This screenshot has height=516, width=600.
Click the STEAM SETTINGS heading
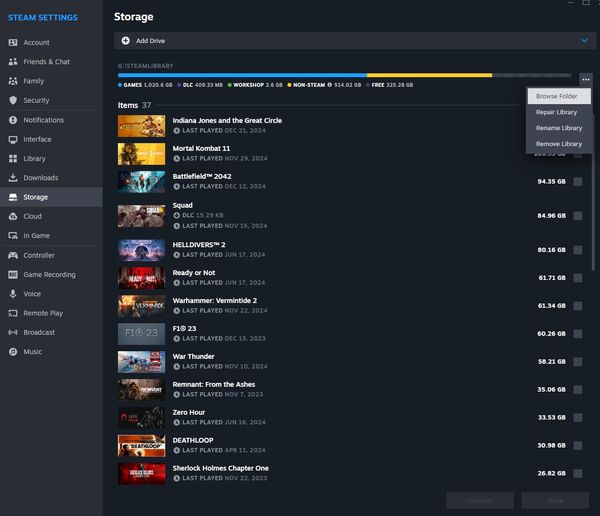pyautogui.click(x=43, y=18)
